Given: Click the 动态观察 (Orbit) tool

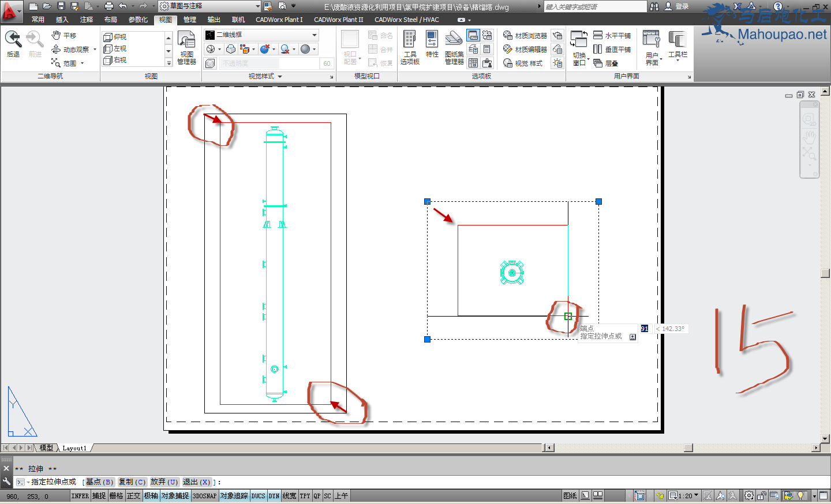Looking at the screenshot, I should 70,50.
